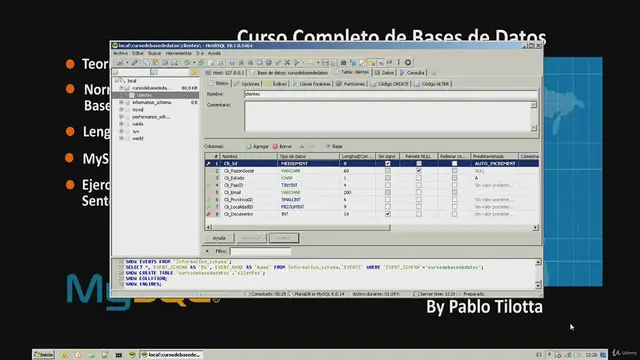The width and height of the screenshot is (640, 360).
Task: Click the Bajar button
Action: tap(334, 146)
